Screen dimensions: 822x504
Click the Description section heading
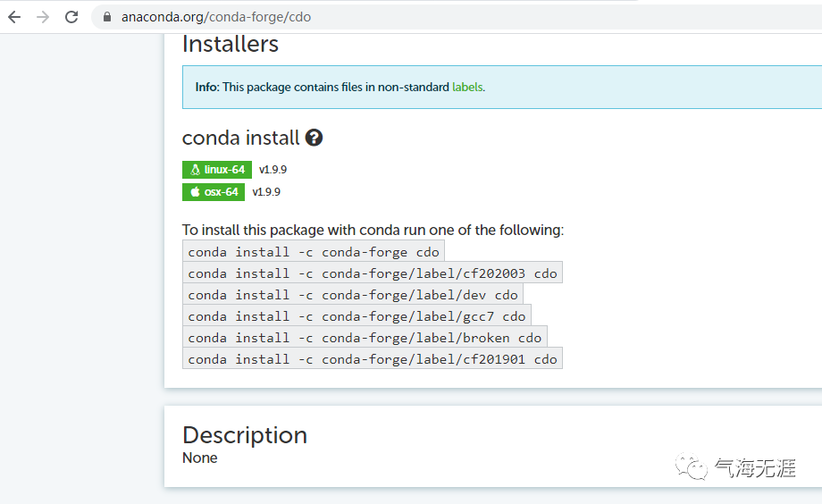tap(245, 435)
